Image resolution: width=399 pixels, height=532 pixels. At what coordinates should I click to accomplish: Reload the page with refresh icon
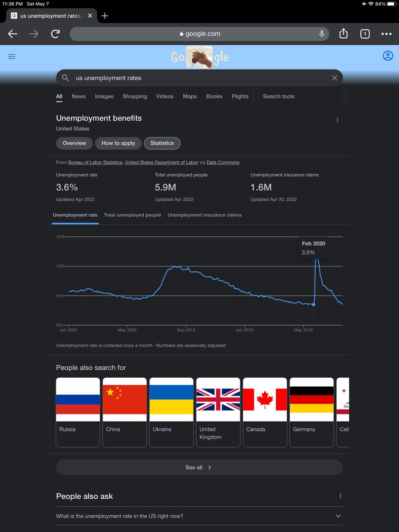point(55,34)
